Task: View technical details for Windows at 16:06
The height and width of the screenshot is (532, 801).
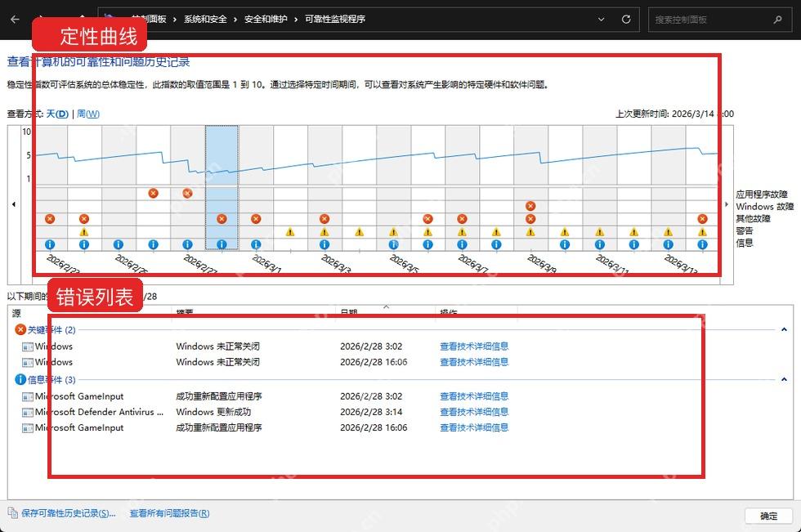Action: pyautogui.click(x=474, y=362)
